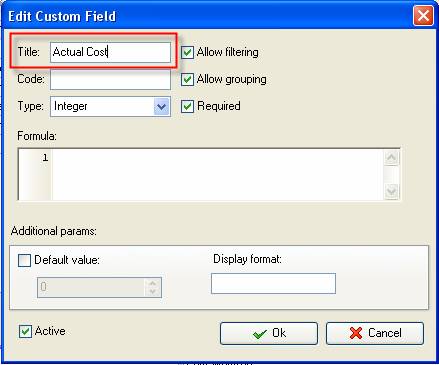Click the Display format input field

(273, 284)
